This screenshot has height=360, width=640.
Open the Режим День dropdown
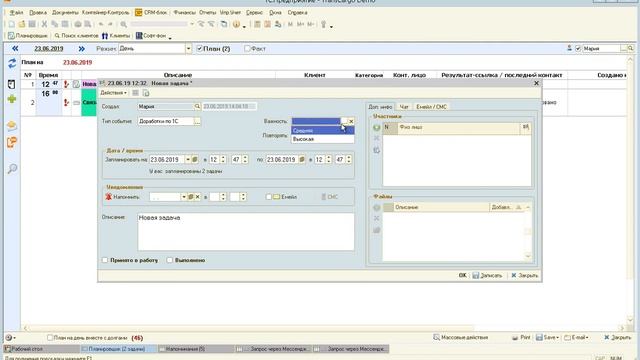[188, 49]
